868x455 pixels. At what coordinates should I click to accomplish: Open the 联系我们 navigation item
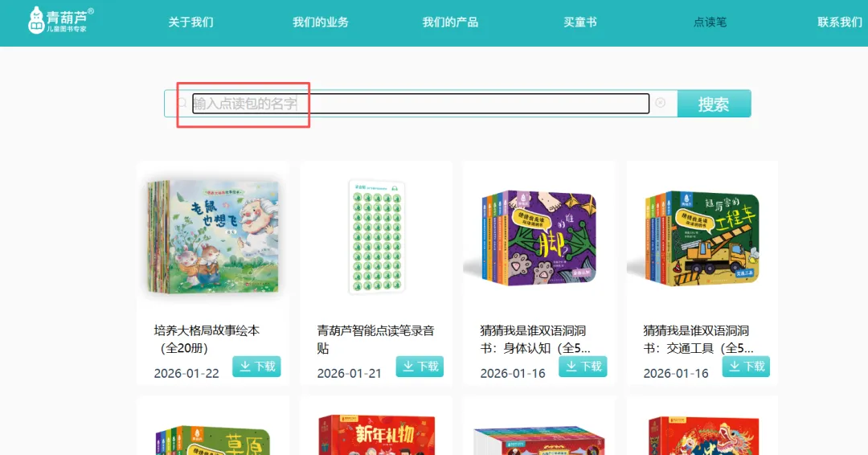840,23
